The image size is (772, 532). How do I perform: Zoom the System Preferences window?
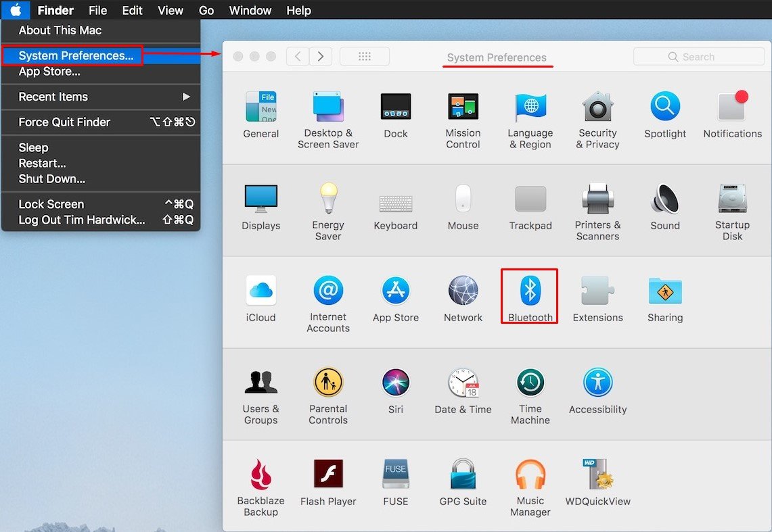point(271,57)
